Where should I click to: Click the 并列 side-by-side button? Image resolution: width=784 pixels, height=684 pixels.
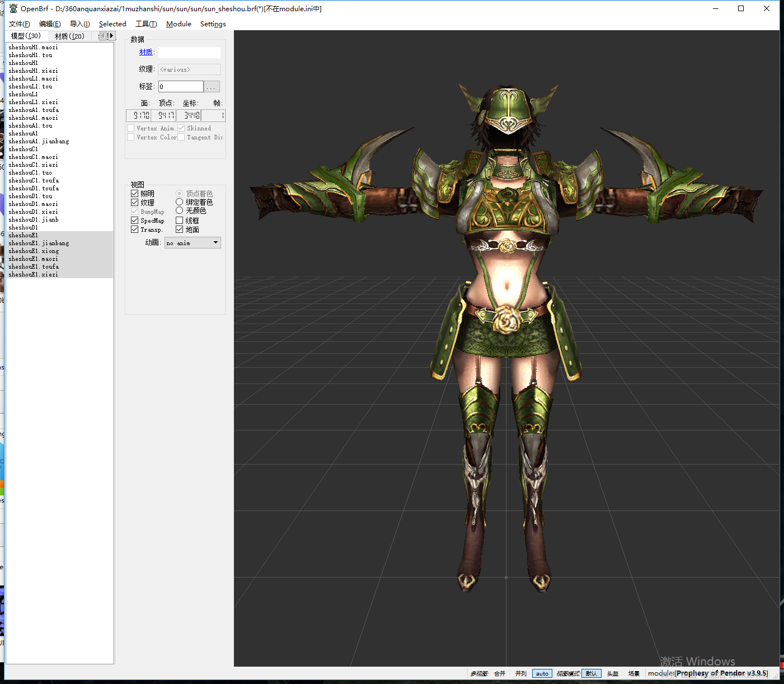(x=521, y=673)
